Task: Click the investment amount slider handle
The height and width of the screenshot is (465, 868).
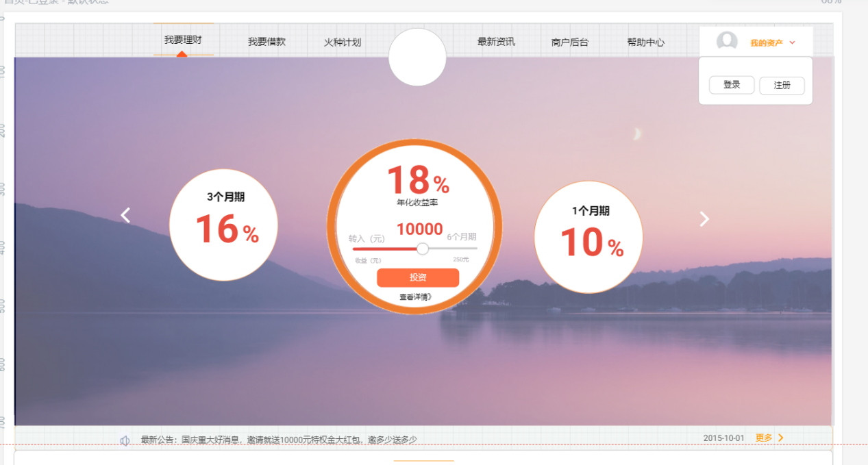Action: pos(423,249)
